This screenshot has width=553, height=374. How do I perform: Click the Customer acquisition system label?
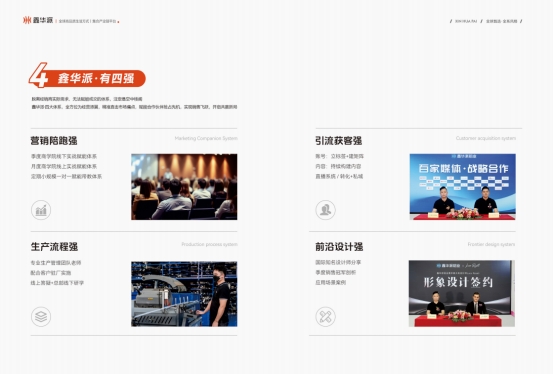[x=486, y=138]
